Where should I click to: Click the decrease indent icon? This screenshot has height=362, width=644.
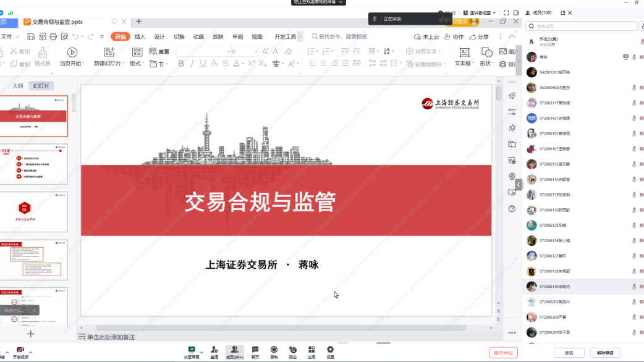pyautogui.click(x=345, y=51)
